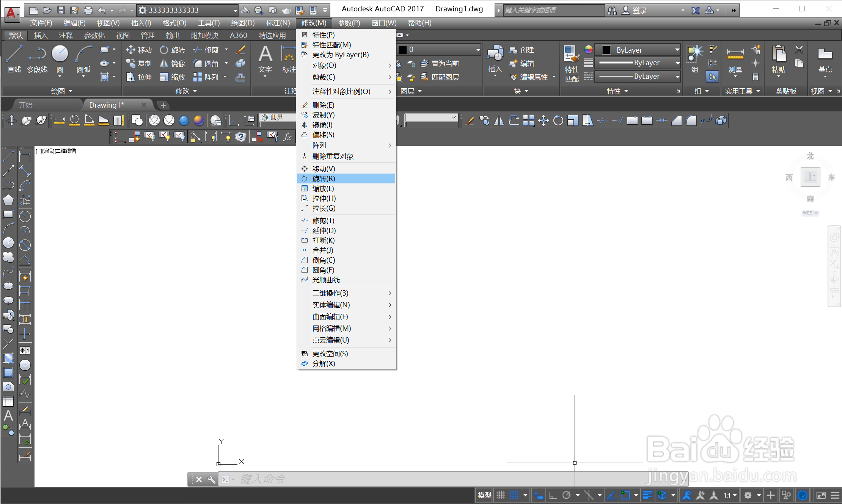Click the A360 exchange X icon

[695, 11]
